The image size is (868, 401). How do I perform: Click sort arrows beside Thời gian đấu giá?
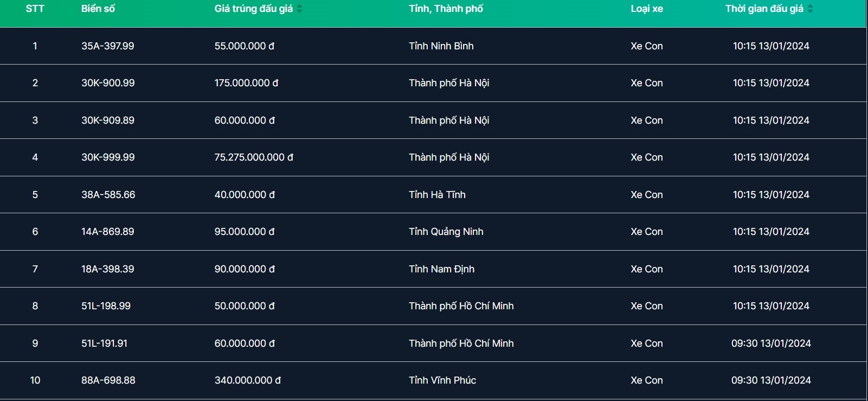tap(811, 9)
